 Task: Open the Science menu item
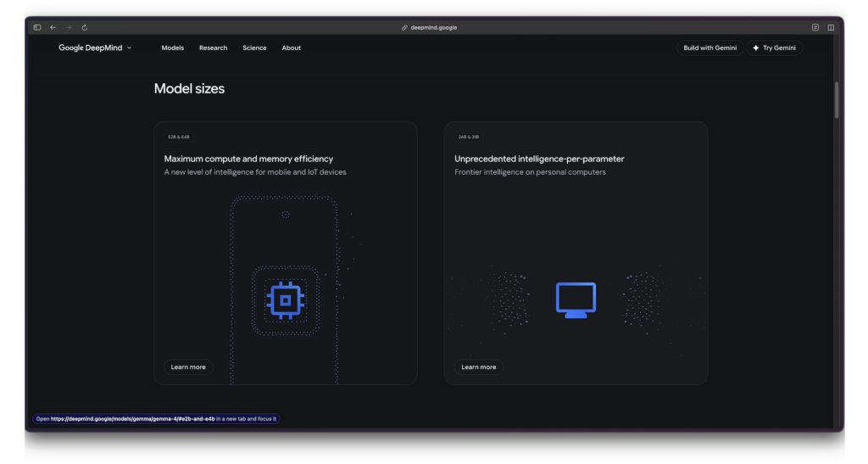pyautogui.click(x=254, y=48)
